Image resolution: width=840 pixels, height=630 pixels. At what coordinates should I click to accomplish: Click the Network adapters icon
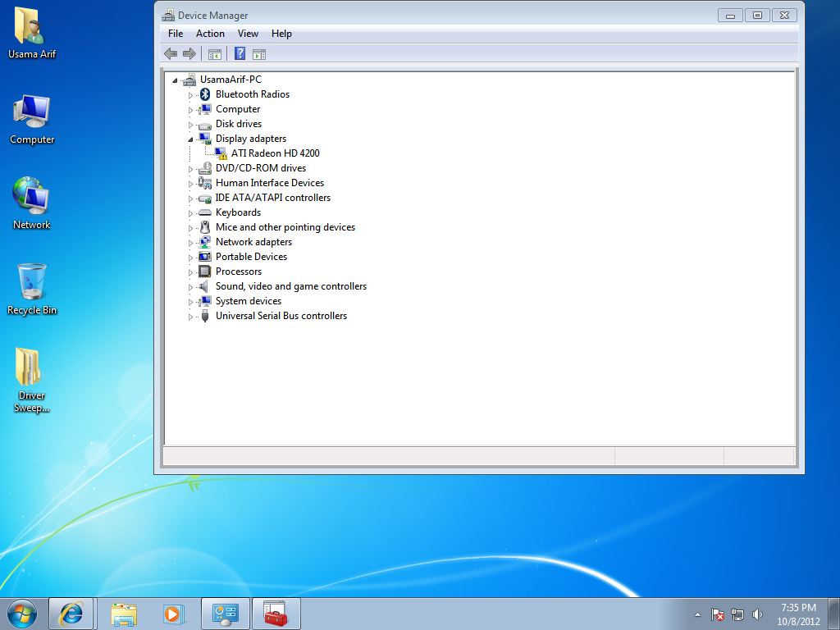204,242
